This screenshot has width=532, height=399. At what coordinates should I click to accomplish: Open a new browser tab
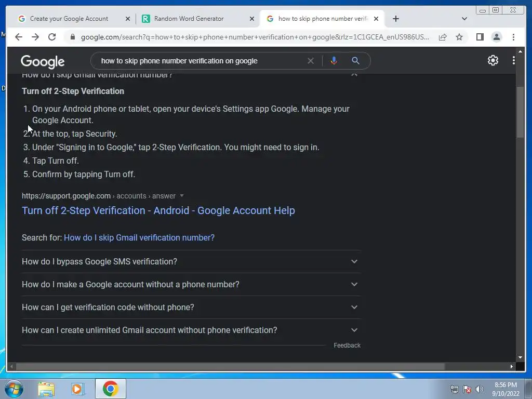click(395, 19)
